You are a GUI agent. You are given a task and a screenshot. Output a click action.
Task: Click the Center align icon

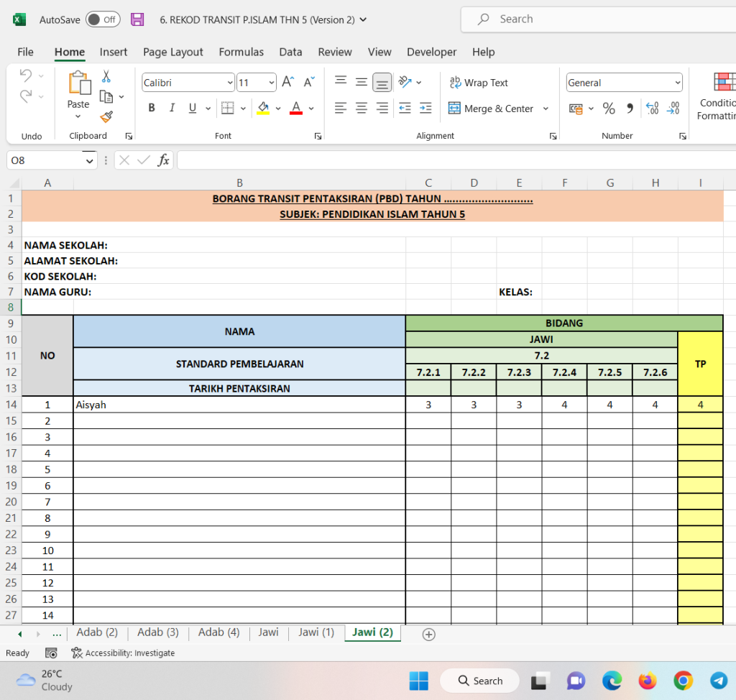tap(362, 109)
